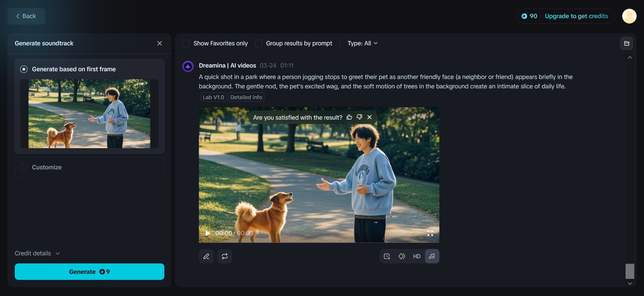Screen dimensions: 644x296
Task: Click the 03-24 date stamp
Action: (x=268, y=66)
